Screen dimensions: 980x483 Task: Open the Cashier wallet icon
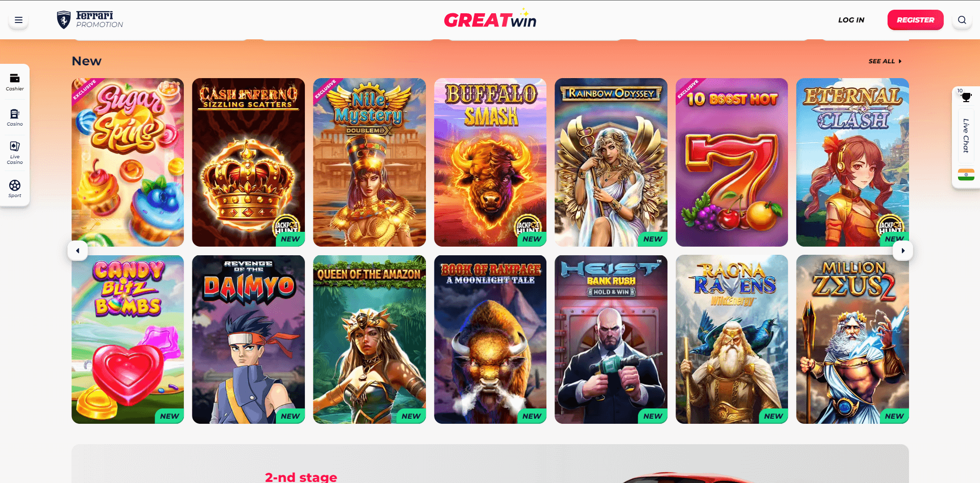(x=15, y=78)
